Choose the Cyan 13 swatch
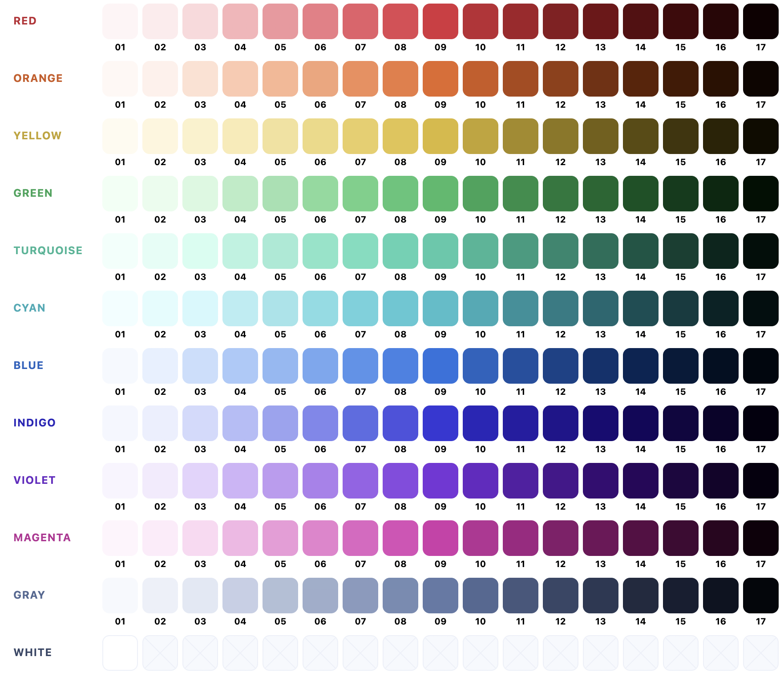This screenshot has width=784, height=673. coord(601,308)
